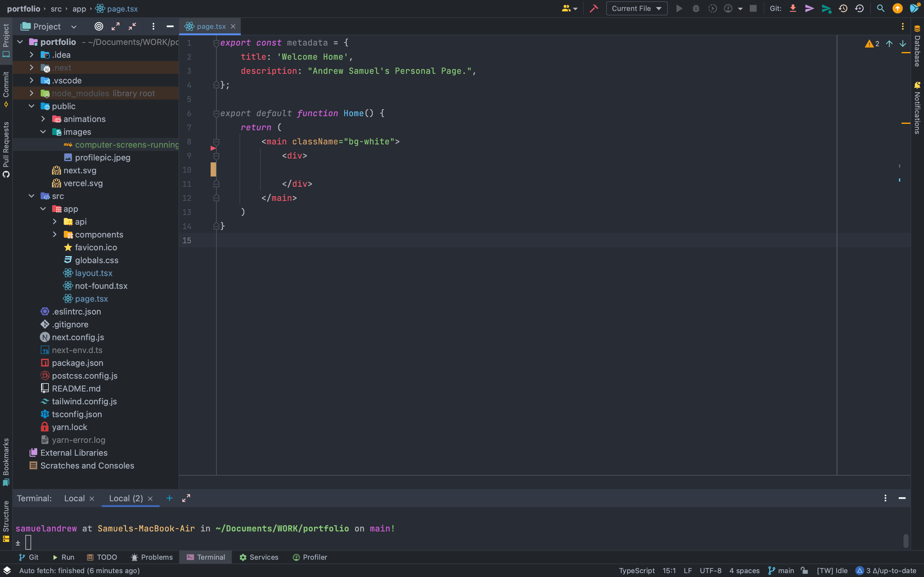
Task: Collapse the src folder
Action: pos(32,196)
